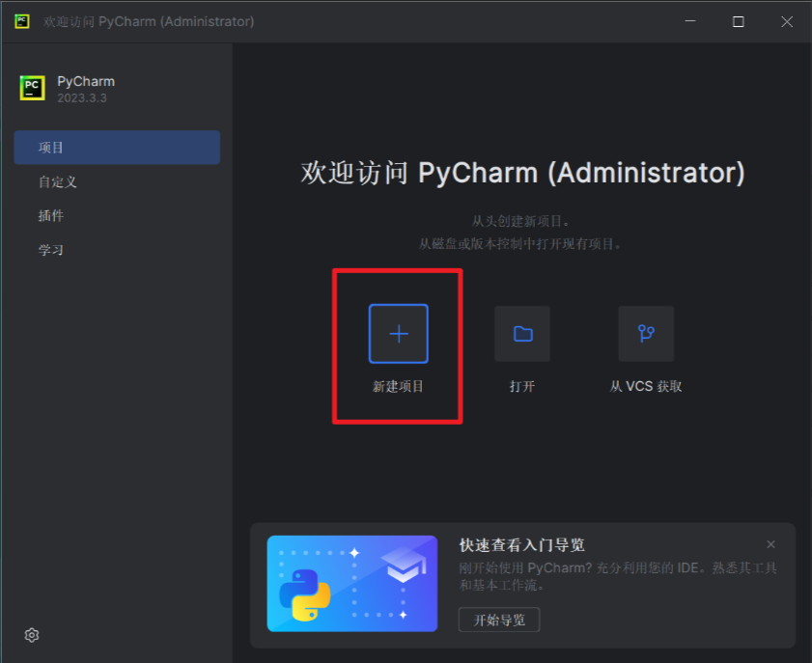
Task: Switch to the 项目 section
Action: [52, 147]
